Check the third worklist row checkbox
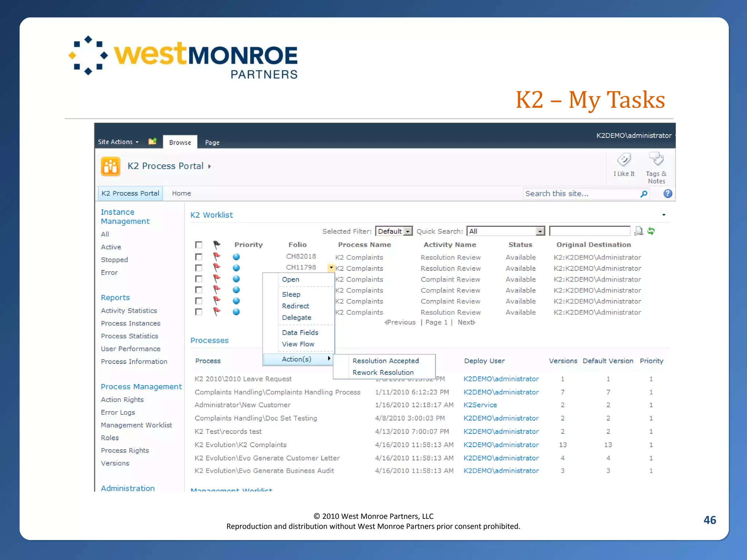The width and height of the screenshot is (747, 560). [x=199, y=279]
